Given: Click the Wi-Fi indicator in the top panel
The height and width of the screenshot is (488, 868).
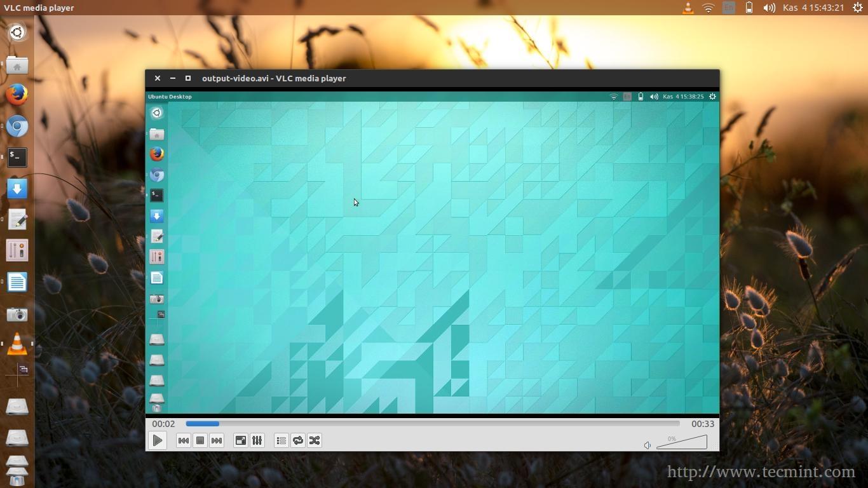Looking at the screenshot, I should coord(707,8).
